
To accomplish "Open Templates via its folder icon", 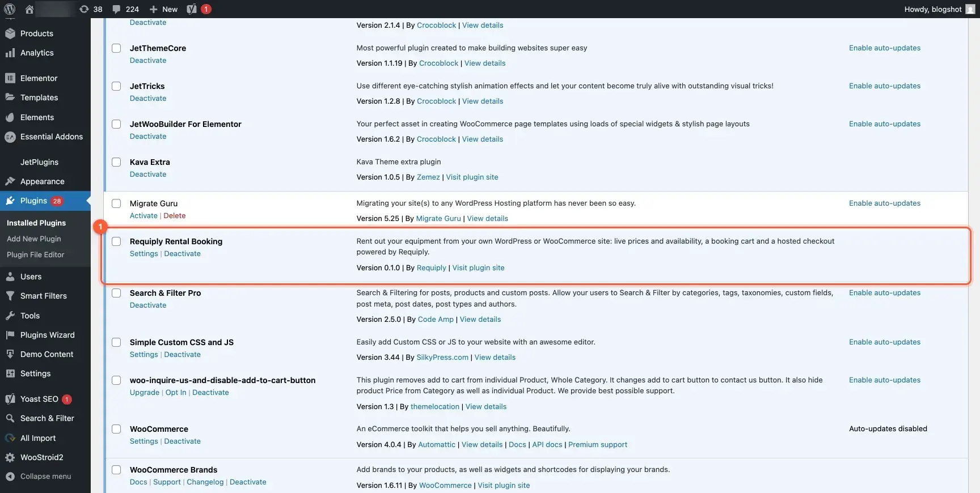I will coord(10,97).
